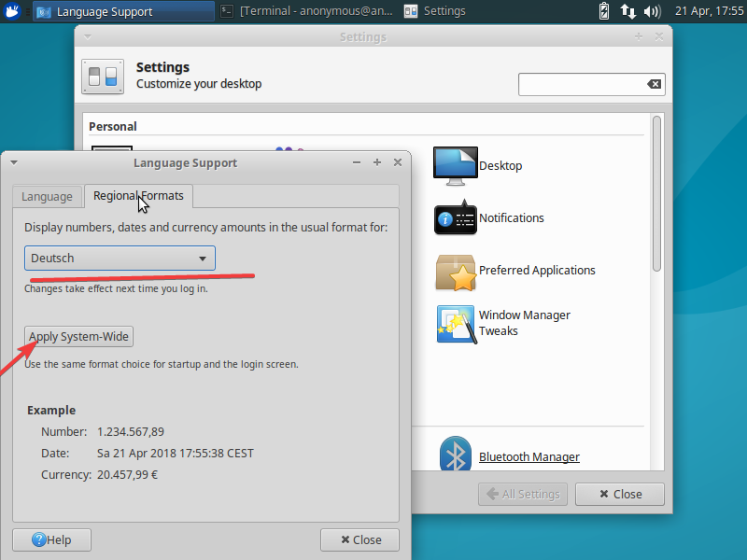
Task: Open the Desktop settings icon
Action: (456, 166)
